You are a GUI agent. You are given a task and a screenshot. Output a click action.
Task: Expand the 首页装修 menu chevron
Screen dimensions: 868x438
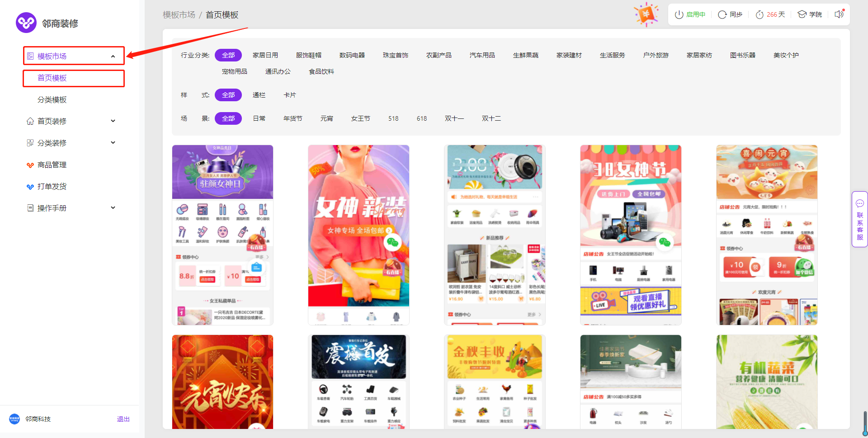113,121
